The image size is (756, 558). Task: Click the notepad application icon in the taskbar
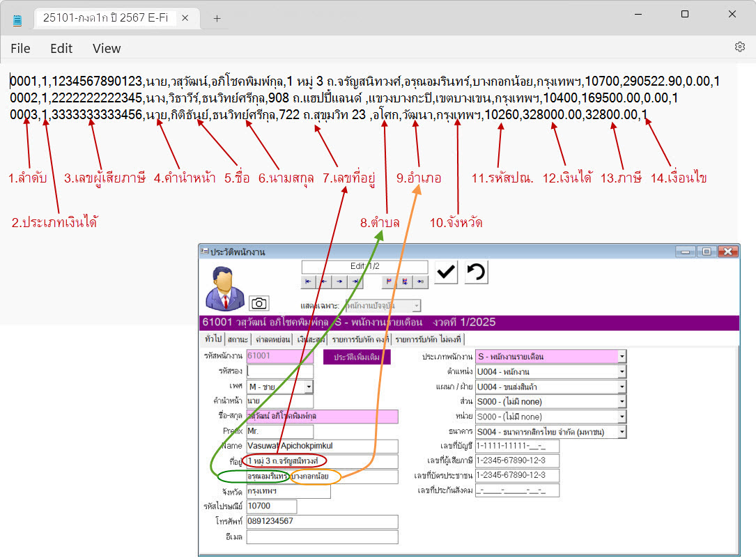(15, 20)
